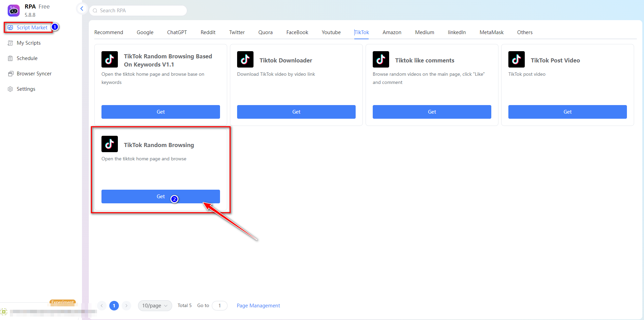Open Browser Syncer in sidebar

click(x=34, y=74)
